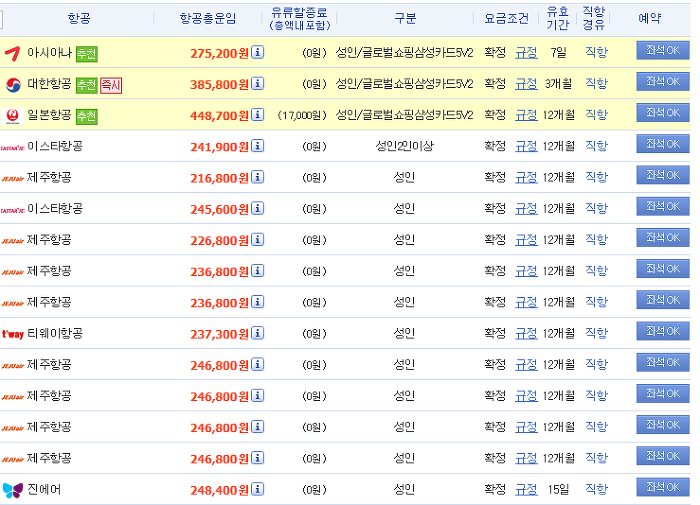Image resolution: width=700 pixels, height=505 pixels.
Task: Book 티웨이항공 with its 좌석OK button
Action: point(662,331)
